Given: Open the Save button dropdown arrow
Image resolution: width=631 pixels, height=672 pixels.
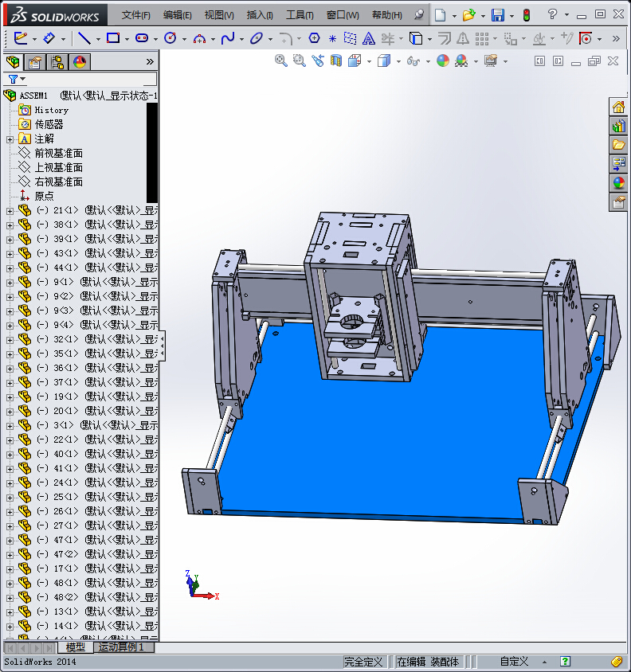Looking at the screenshot, I should click(511, 16).
